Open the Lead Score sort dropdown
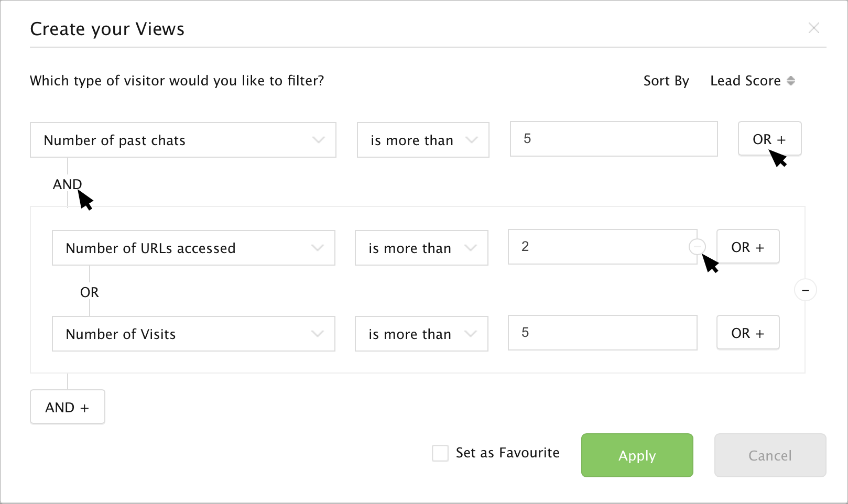Viewport: 848px width, 504px height. (x=753, y=81)
